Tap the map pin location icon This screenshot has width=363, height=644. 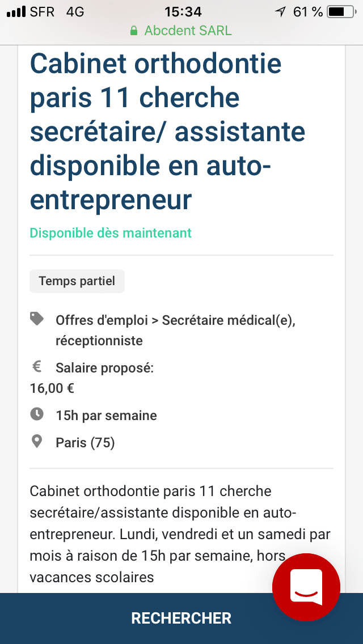pyautogui.click(x=37, y=442)
